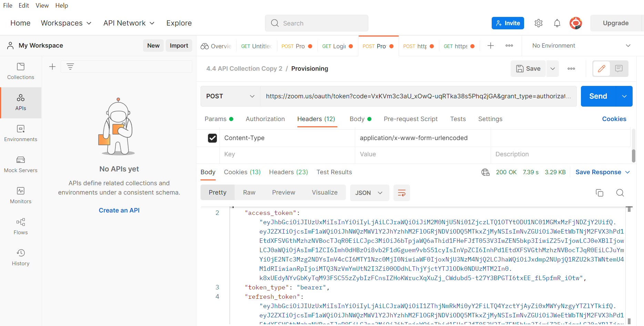Select the Preview response view
Image resolution: width=644 pixels, height=326 pixels.
(x=284, y=192)
